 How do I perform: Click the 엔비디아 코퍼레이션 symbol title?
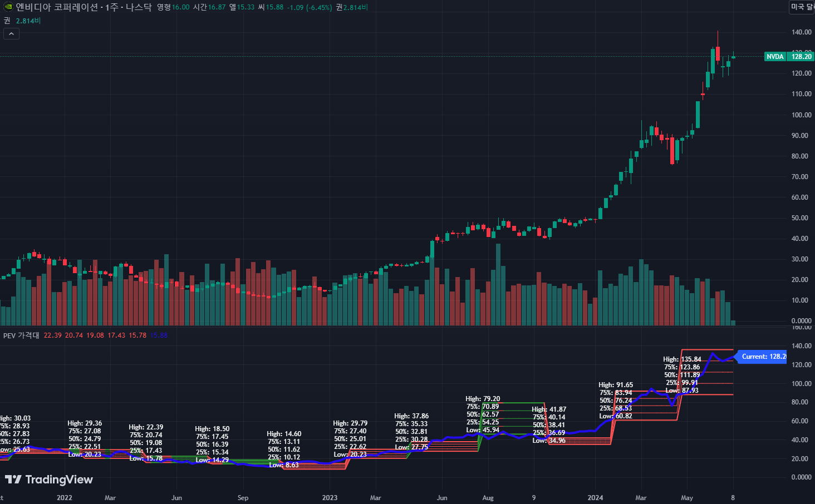(x=84, y=7)
